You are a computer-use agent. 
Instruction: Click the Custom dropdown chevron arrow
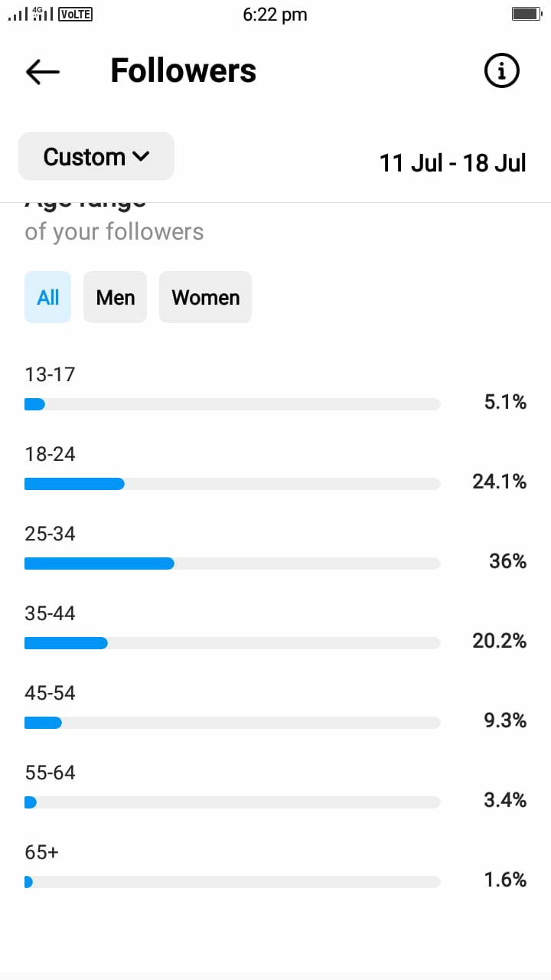[x=141, y=156]
